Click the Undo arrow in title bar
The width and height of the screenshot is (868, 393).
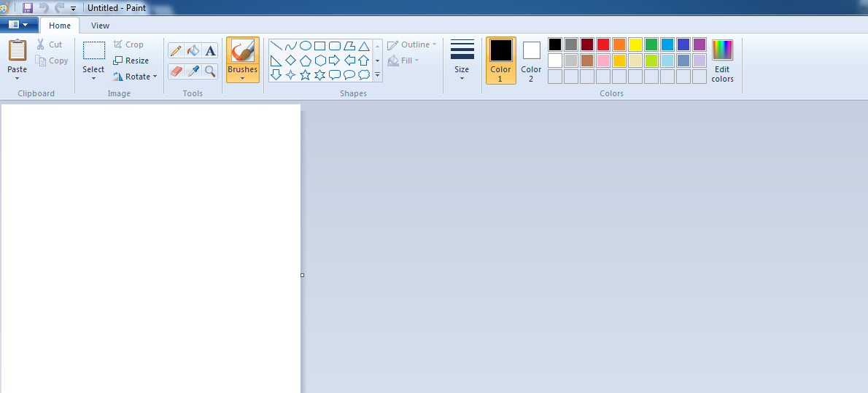pos(44,8)
